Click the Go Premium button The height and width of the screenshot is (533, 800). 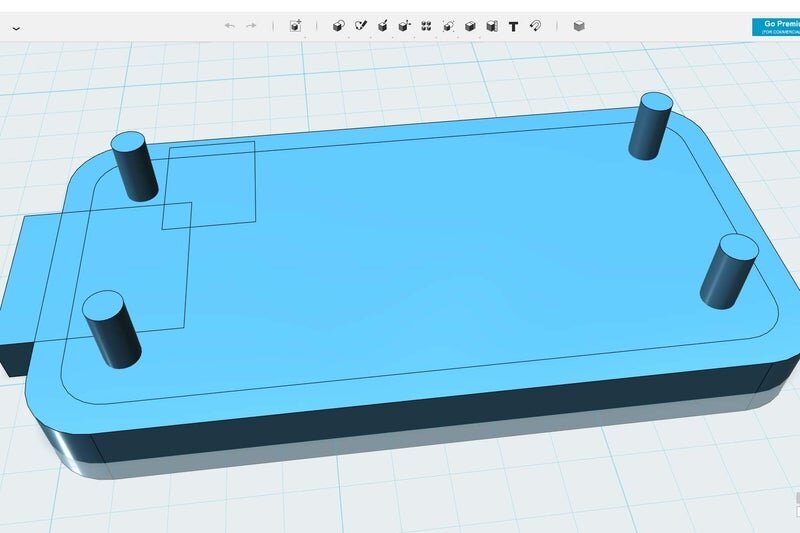(776, 27)
